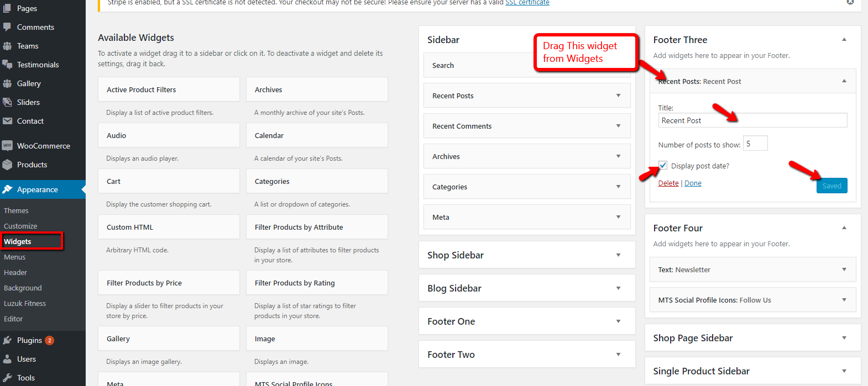Click the Number of posts input

coord(755,144)
